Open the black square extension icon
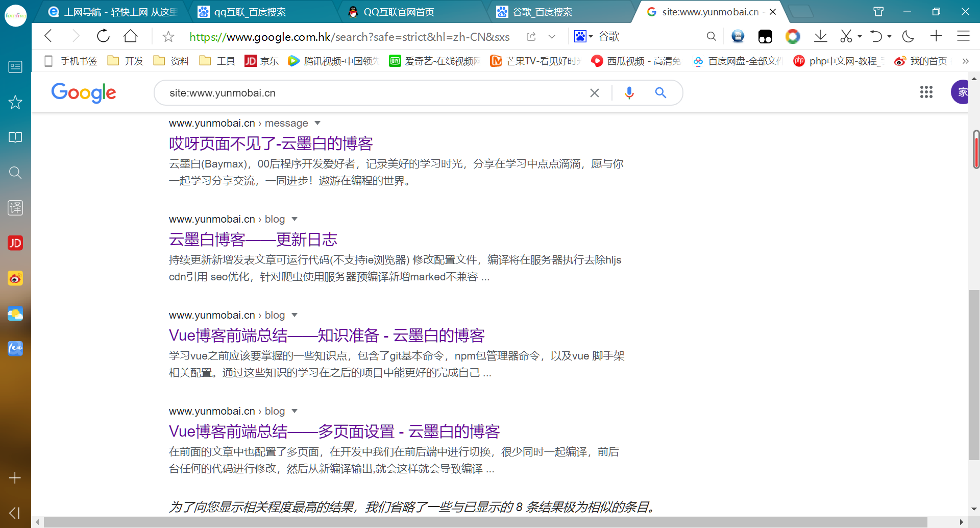Screen dimensions: 980x528 pyautogui.click(x=765, y=36)
